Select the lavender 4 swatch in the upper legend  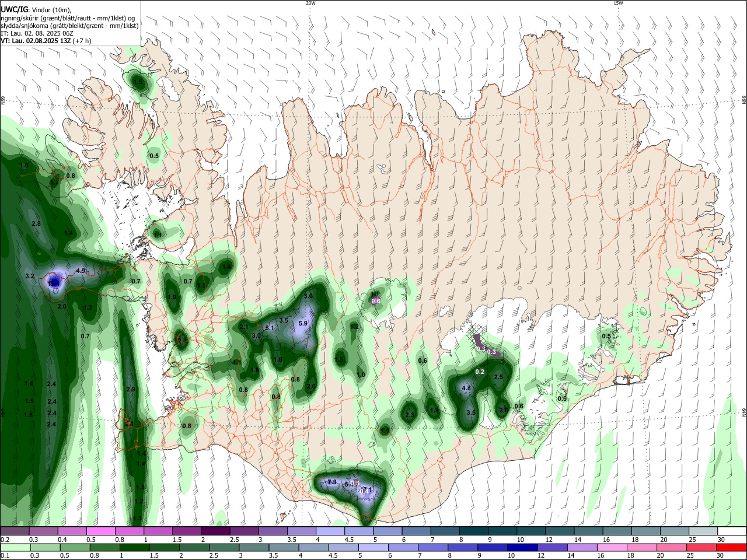[x=329, y=531]
